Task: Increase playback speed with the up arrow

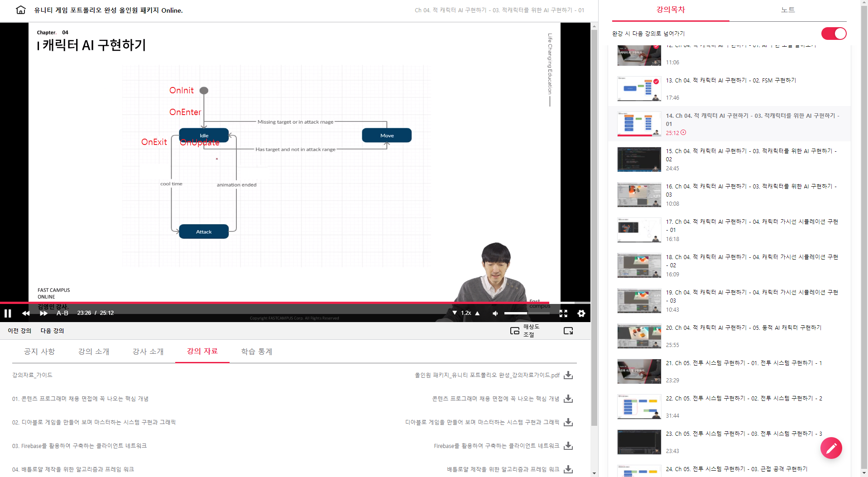Action: [x=477, y=313]
